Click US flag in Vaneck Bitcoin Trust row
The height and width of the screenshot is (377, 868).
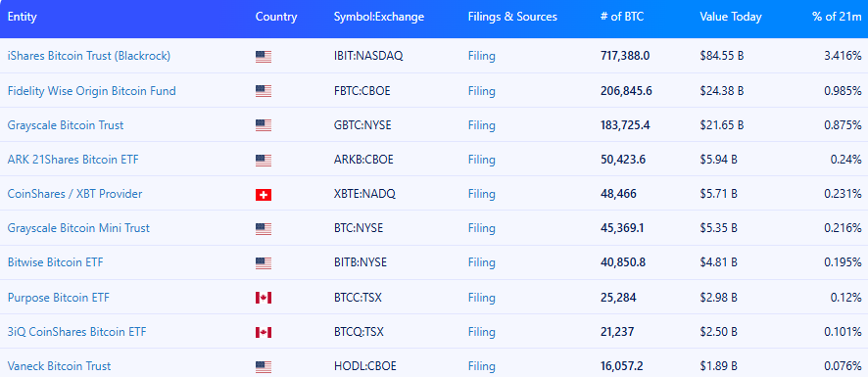(264, 366)
